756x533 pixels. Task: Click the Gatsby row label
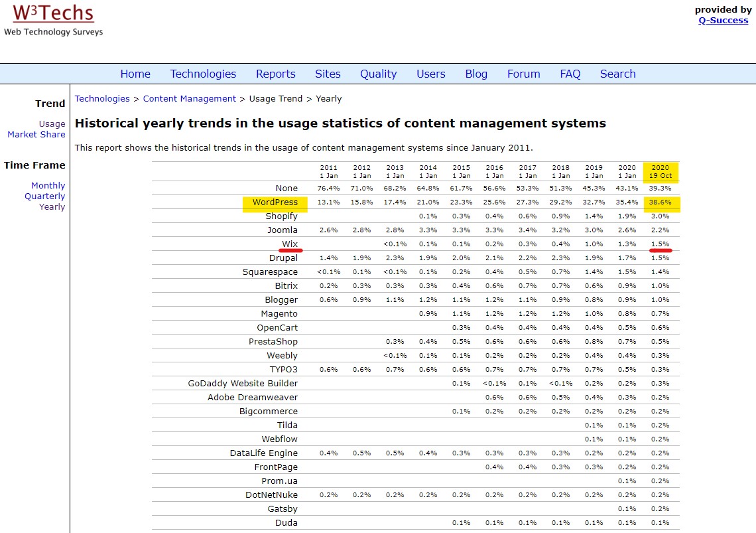coord(283,509)
